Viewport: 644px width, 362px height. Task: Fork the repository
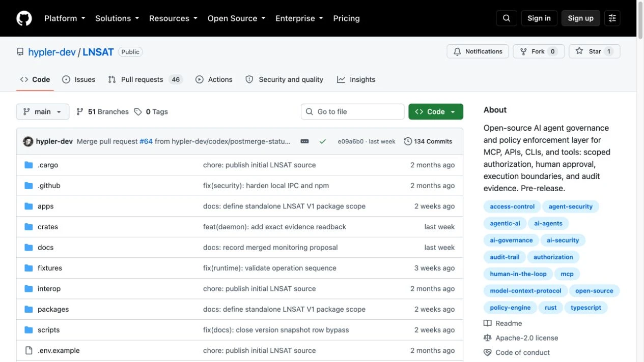click(x=539, y=51)
